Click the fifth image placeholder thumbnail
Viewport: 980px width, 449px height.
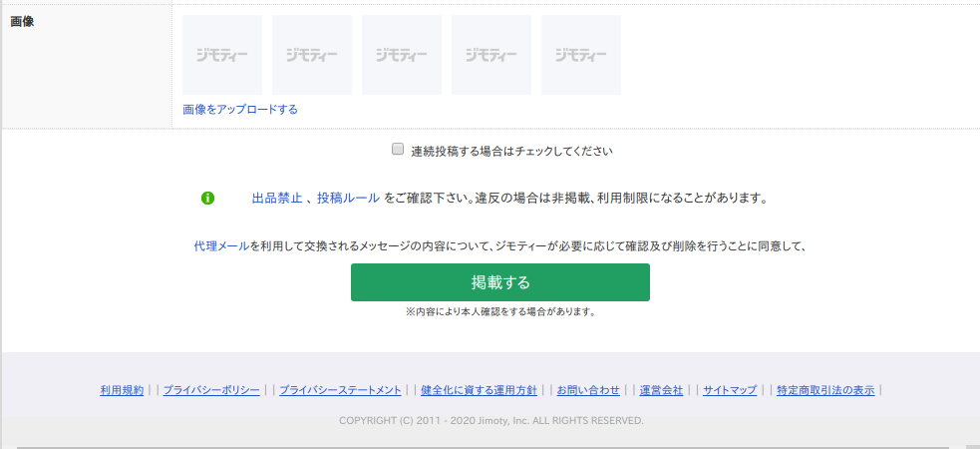pyautogui.click(x=580, y=55)
